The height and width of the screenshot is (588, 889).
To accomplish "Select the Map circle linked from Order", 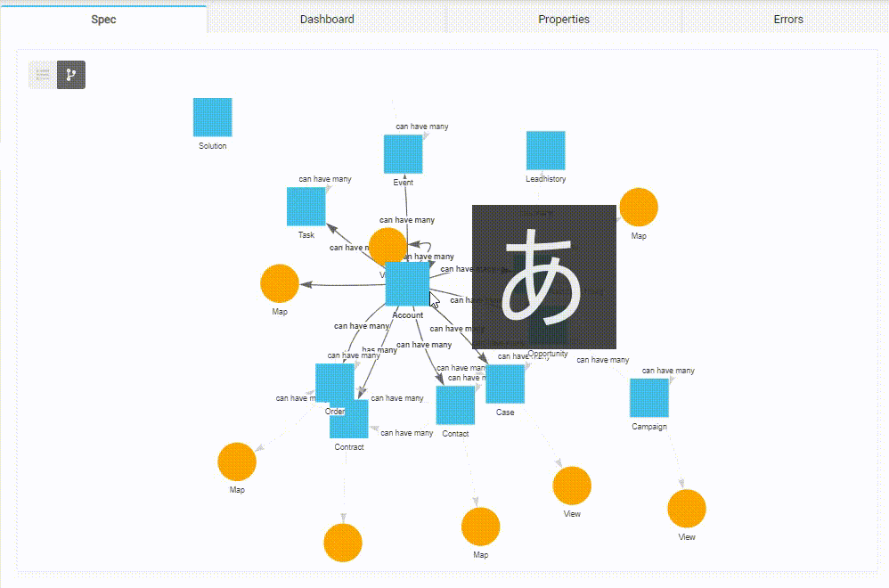I will pyautogui.click(x=237, y=462).
